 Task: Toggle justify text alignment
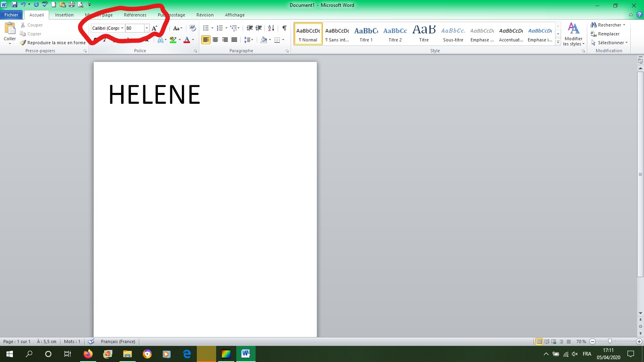click(234, 40)
